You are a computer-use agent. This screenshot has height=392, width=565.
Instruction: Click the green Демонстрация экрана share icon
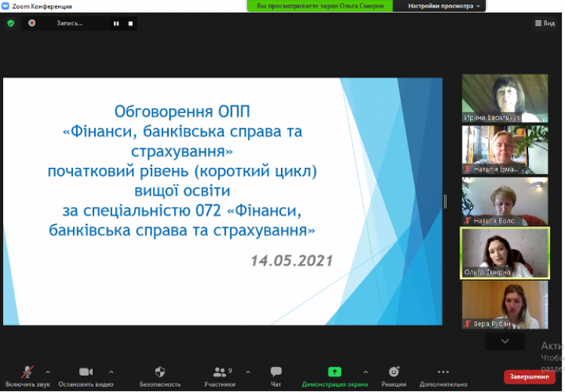[334, 372]
